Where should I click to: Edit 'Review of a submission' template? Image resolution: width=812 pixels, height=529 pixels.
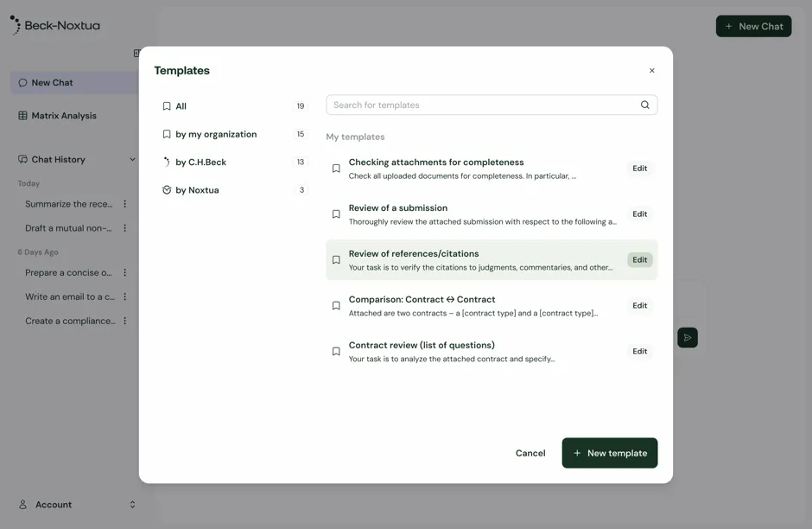pos(639,214)
